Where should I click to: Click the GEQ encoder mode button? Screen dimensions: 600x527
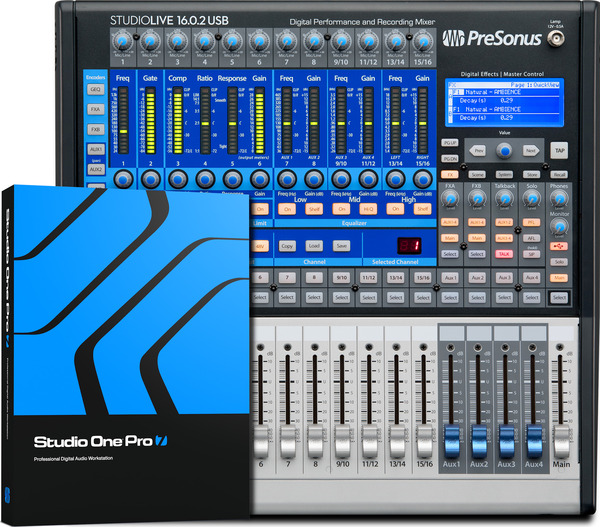[96, 90]
